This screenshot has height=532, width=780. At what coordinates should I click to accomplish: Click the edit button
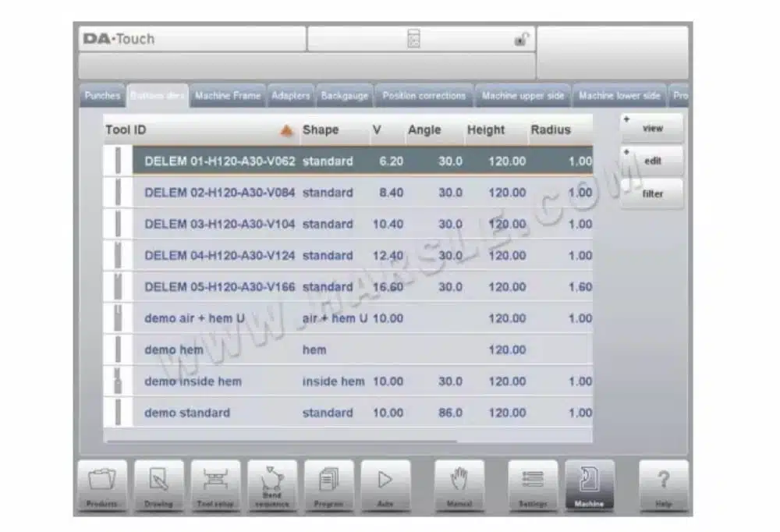click(x=652, y=161)
